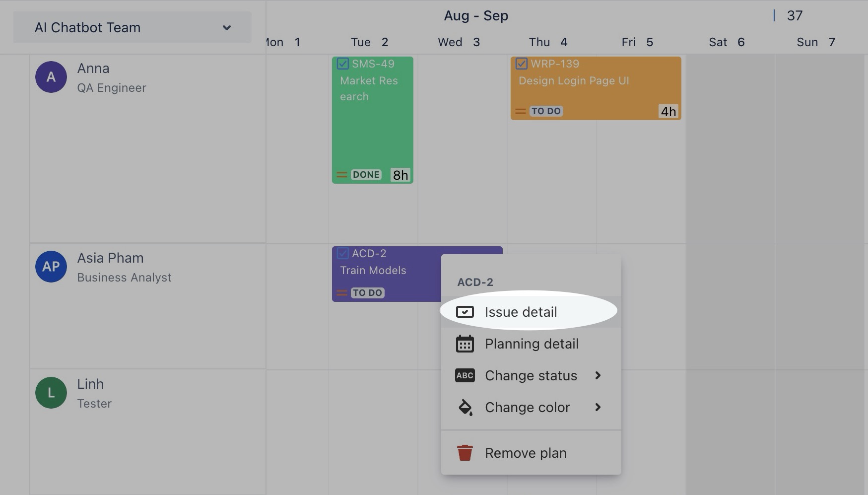
Task: Toggle the SMS-49 task checkbox
Action: [x=342, y=64]
